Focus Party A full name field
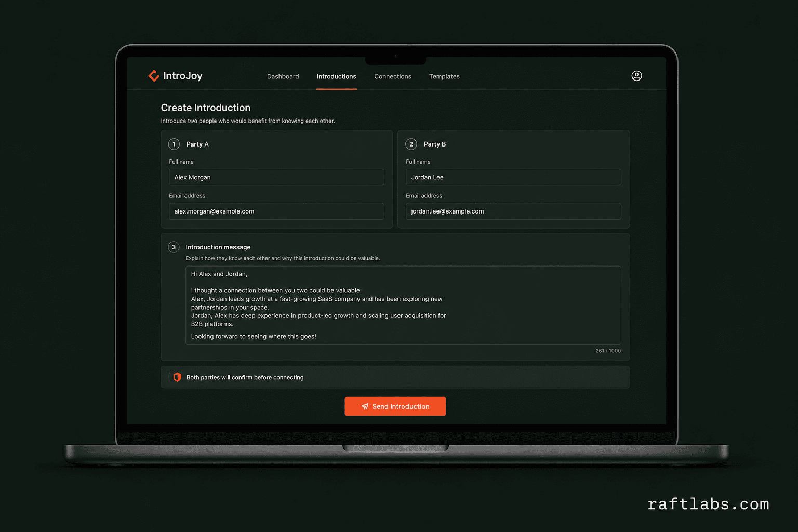Viewport: 798px width, 532px height. [276, 177]
